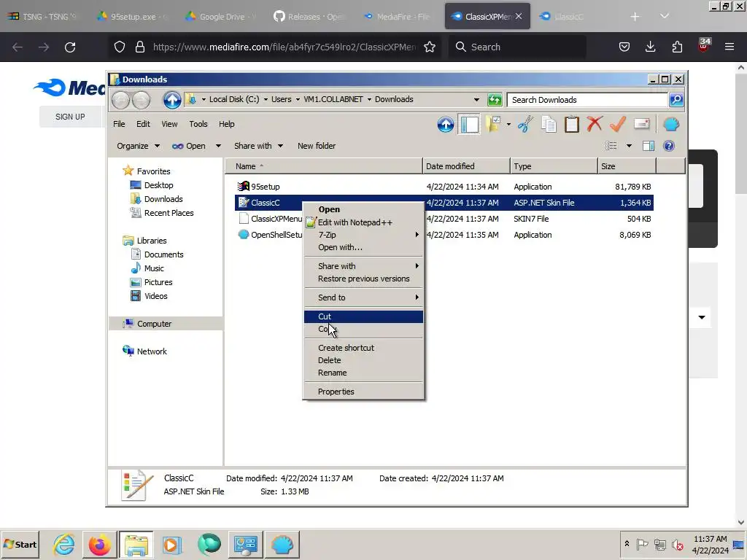This screenshot has height=560, width=747.
Task: Open the address bar history dropdown
Action: (x=476, y=99)
